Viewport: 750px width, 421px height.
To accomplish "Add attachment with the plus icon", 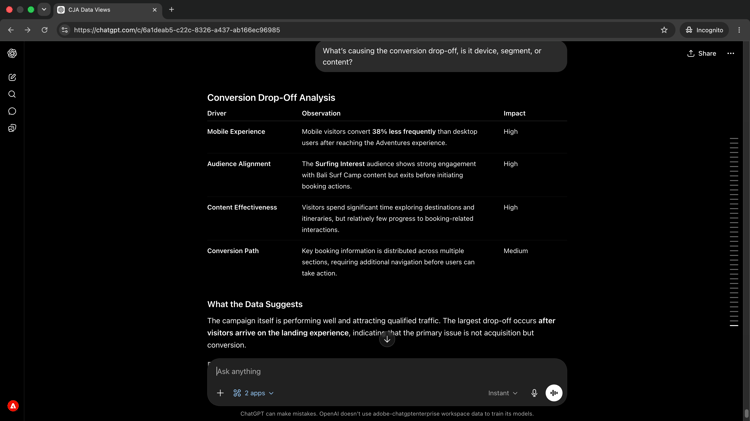I will 220,393.
